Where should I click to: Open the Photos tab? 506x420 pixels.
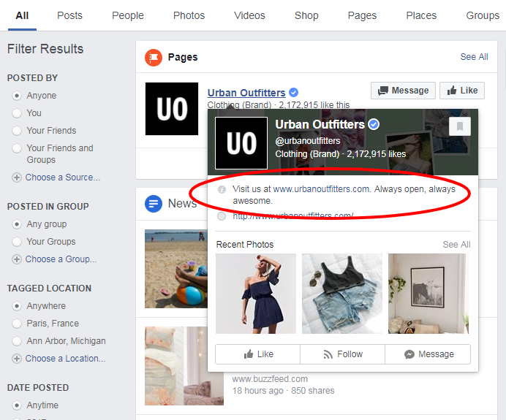point(189,15)
